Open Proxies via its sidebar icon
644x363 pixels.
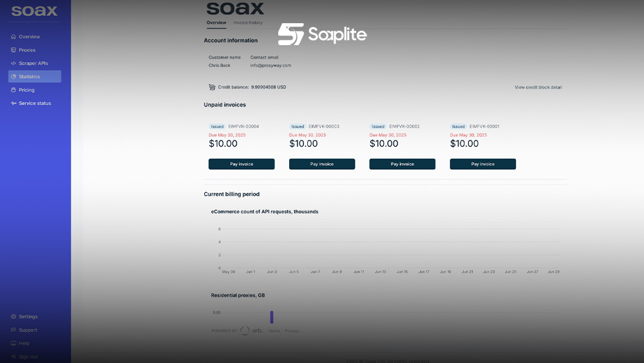coord(14,50)
